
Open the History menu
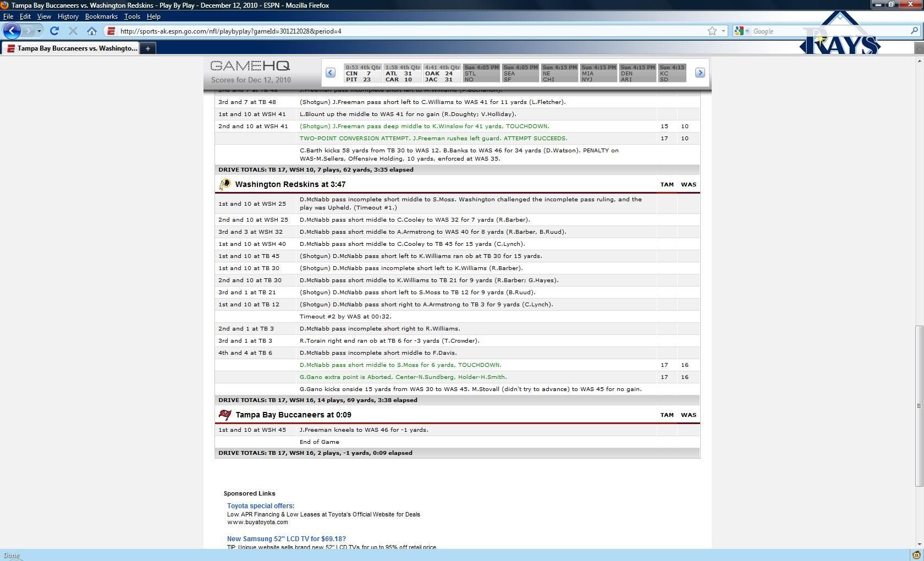point(68,16)
